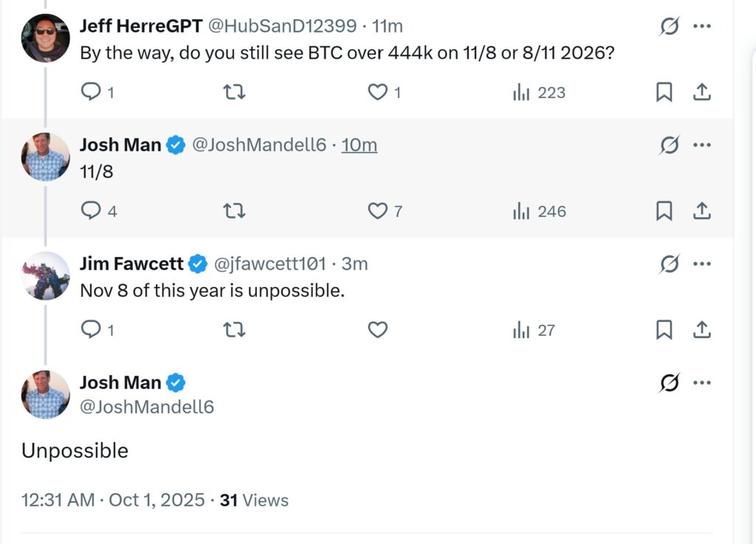Reply to Jim Fawcett's tweet
This screenshot has width=756, height=544.
tap(91, 330)
